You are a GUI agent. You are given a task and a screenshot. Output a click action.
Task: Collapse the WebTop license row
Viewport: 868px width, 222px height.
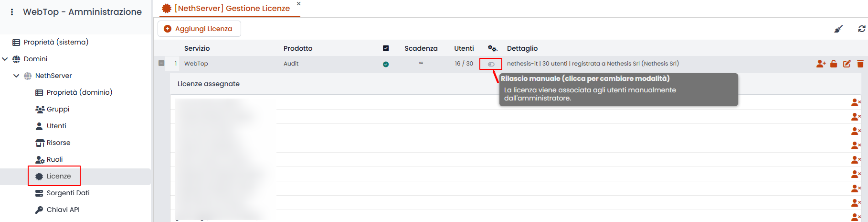click(161, 63)
